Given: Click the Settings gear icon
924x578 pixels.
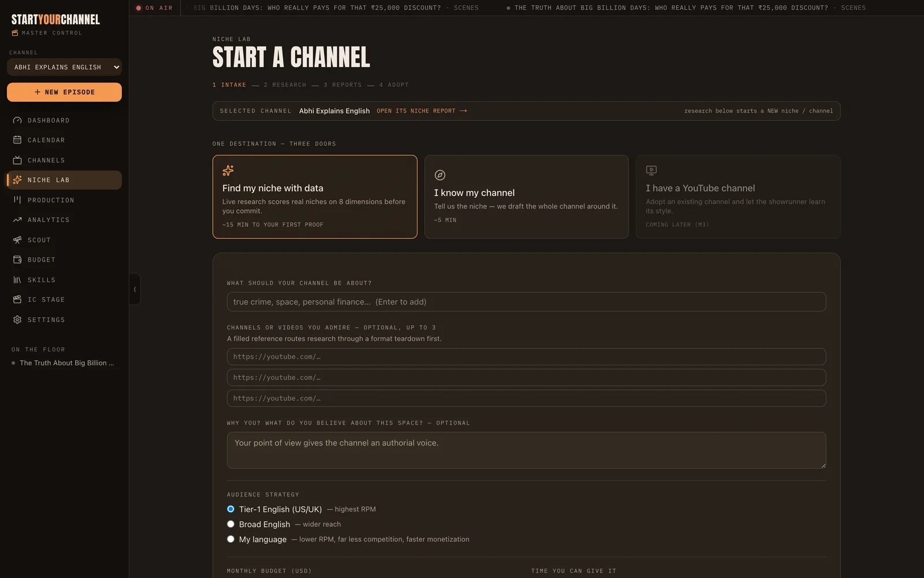Looking at the screenshot, I should 17,320.
